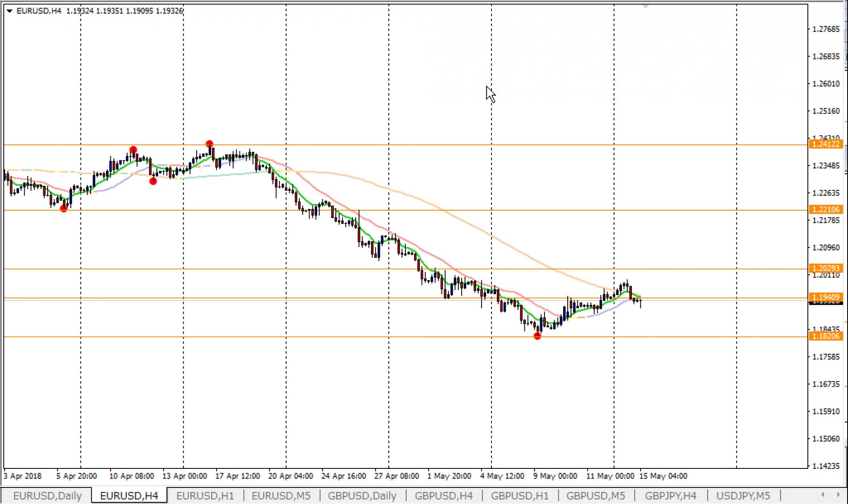Switch to the USDJPY,M5 tab
Screen dimensions: 848x504
pos(743,496)
